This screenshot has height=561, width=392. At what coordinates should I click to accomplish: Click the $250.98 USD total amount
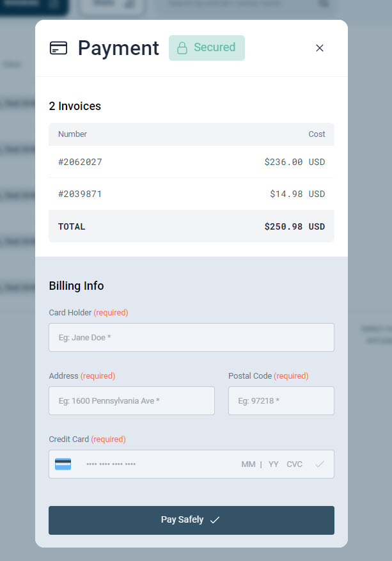click(294, 226)
